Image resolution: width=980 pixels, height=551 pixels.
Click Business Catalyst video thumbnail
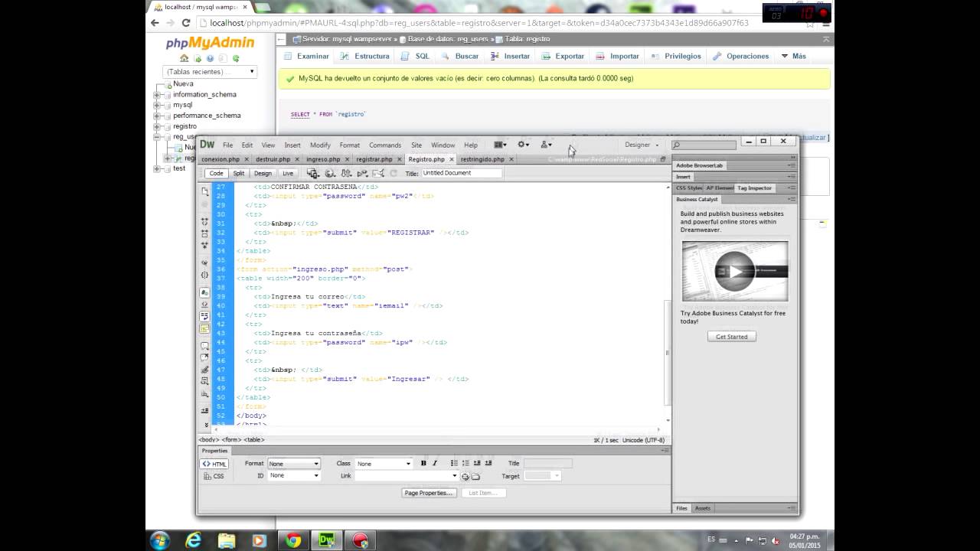click(735, 271)
